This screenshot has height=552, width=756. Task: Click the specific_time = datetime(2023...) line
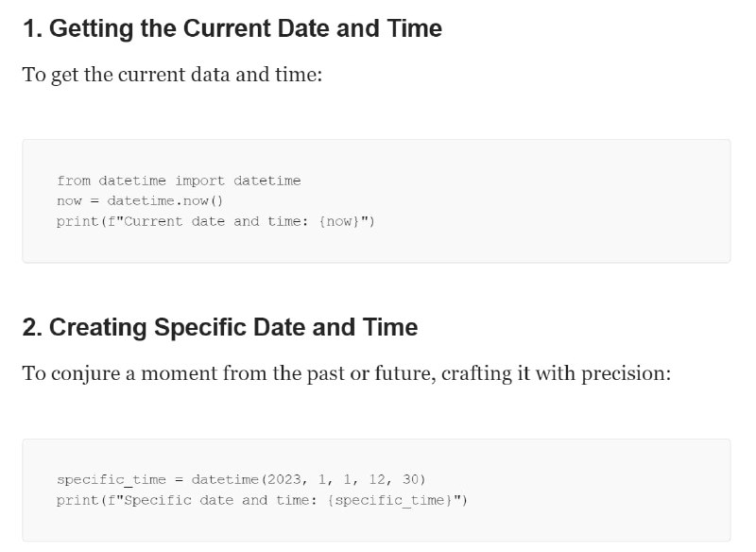241,479
